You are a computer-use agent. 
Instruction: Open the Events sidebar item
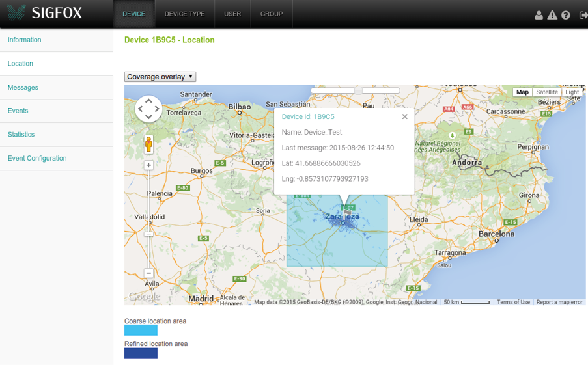click(x=56, y=111)
